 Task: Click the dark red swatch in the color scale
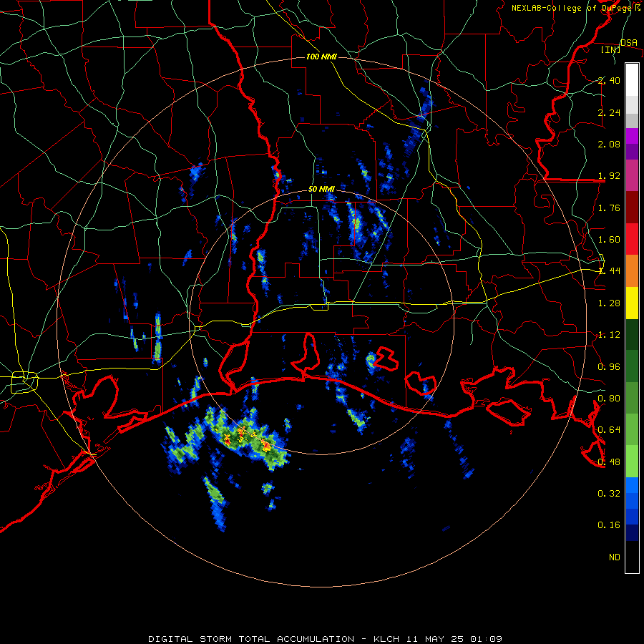(x=632, y=208)
